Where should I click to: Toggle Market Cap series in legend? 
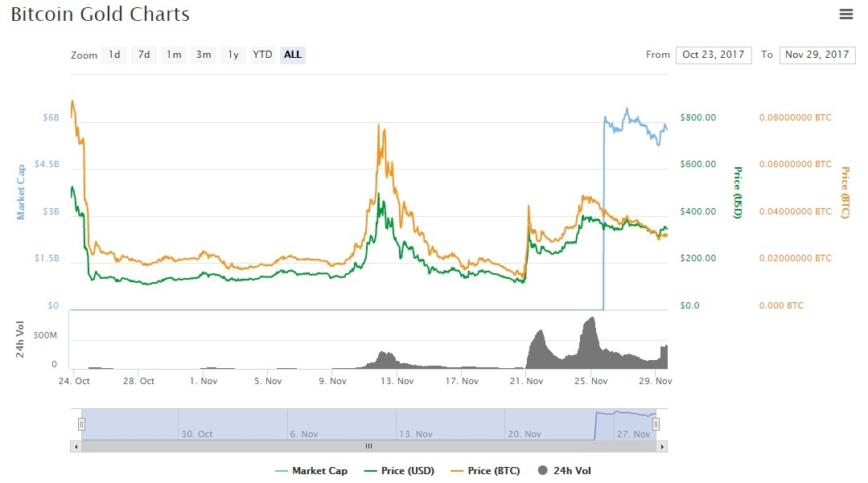(311, 471)
